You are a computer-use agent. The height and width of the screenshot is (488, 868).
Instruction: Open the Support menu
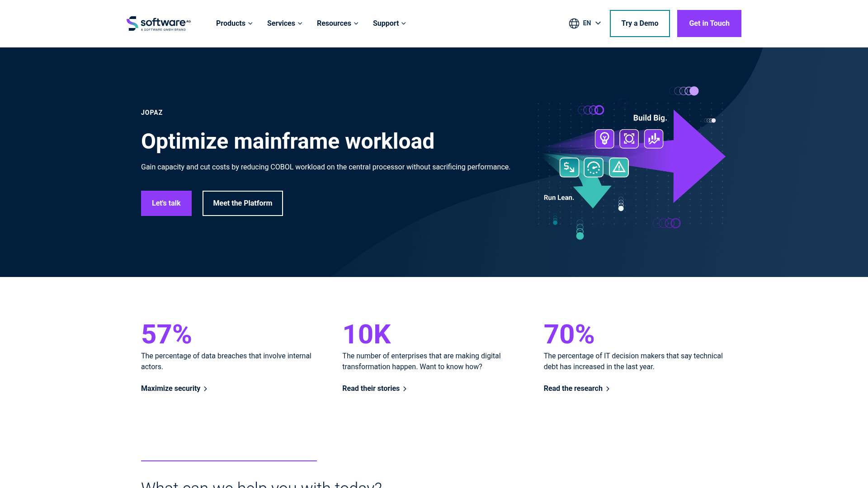(389, 23)
